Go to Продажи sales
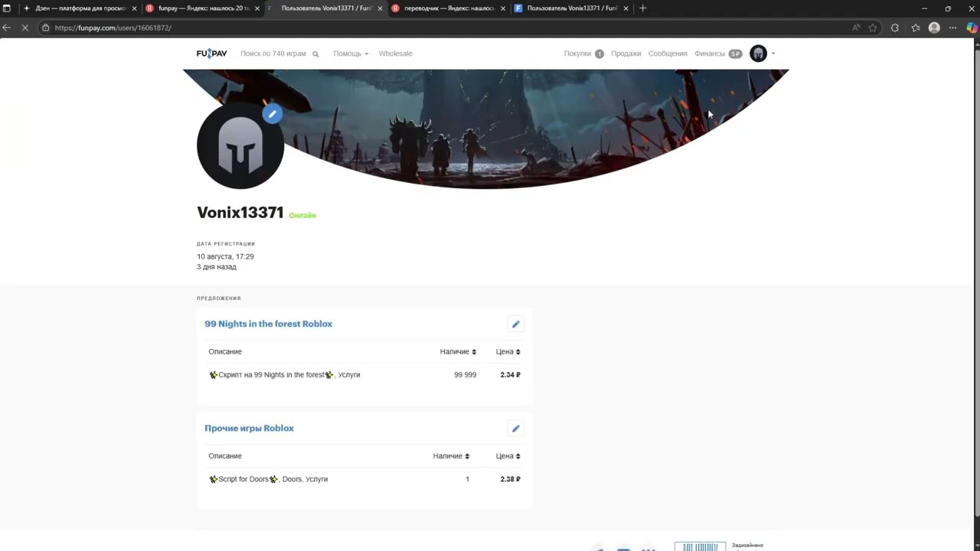Viewport: 980px width, 551px height. pos(626,54)
